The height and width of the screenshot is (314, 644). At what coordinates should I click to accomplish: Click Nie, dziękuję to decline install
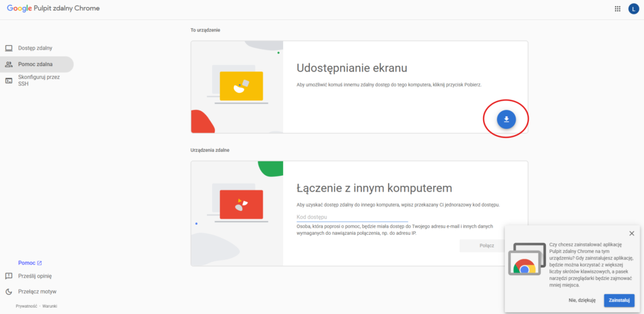tap(582, 300)
